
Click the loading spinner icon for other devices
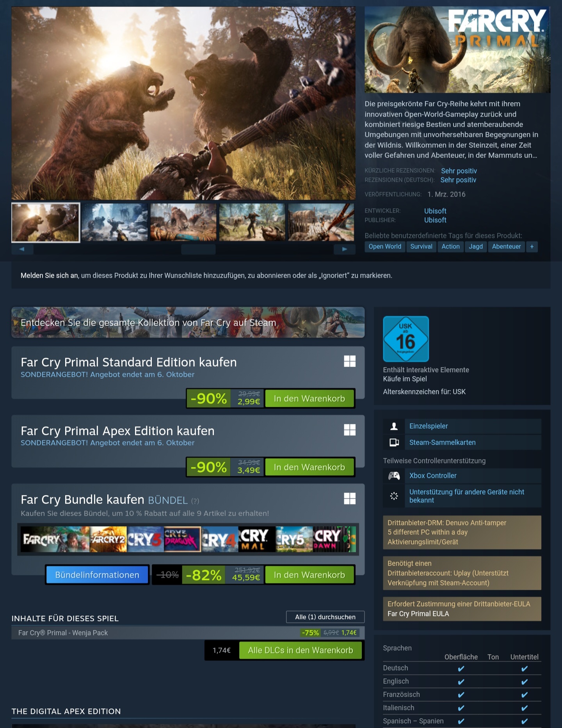tap(394, 496)
